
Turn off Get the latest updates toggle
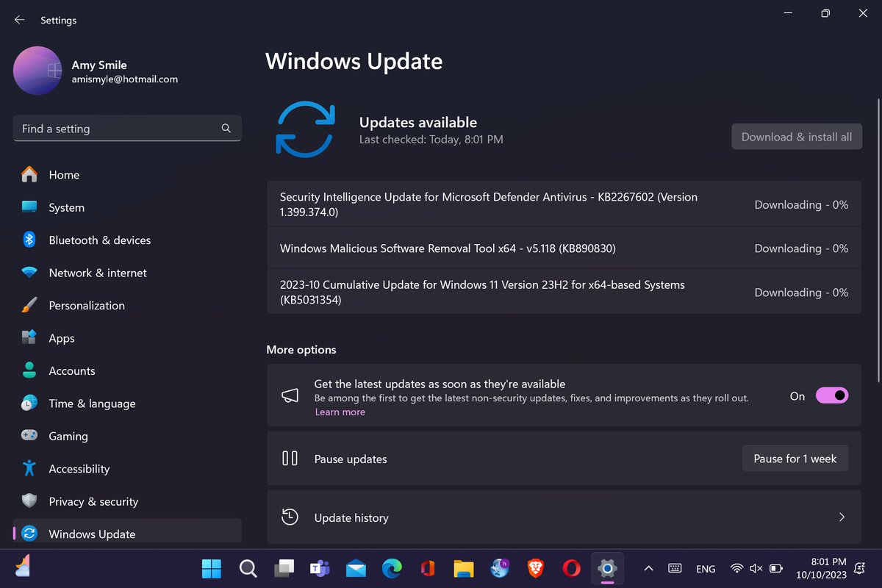832,395
